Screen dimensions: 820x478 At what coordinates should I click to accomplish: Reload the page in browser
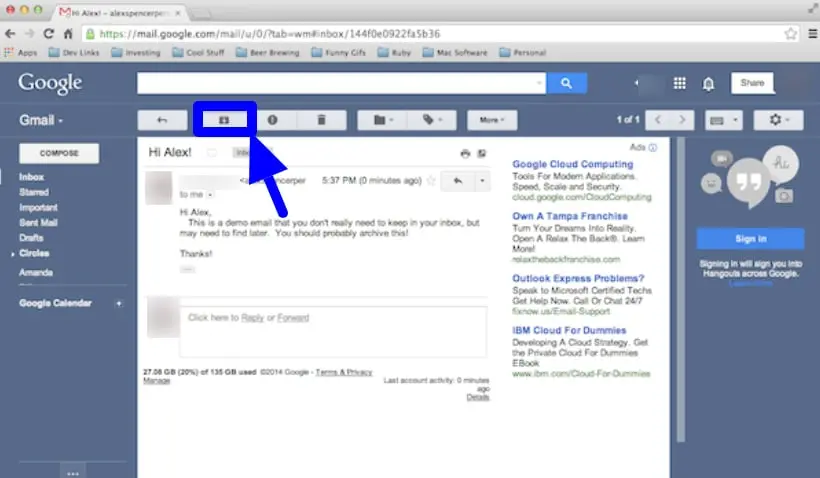coord(49,33)
